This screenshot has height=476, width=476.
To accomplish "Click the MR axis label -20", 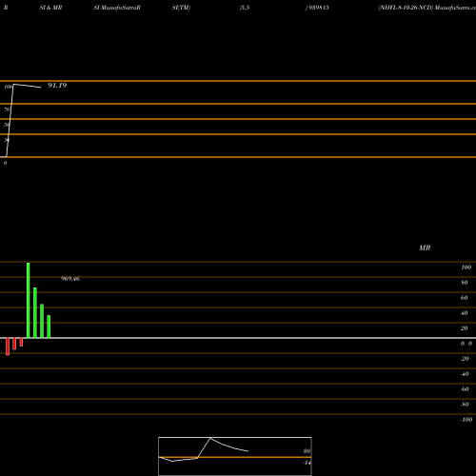I will [465, 359].
